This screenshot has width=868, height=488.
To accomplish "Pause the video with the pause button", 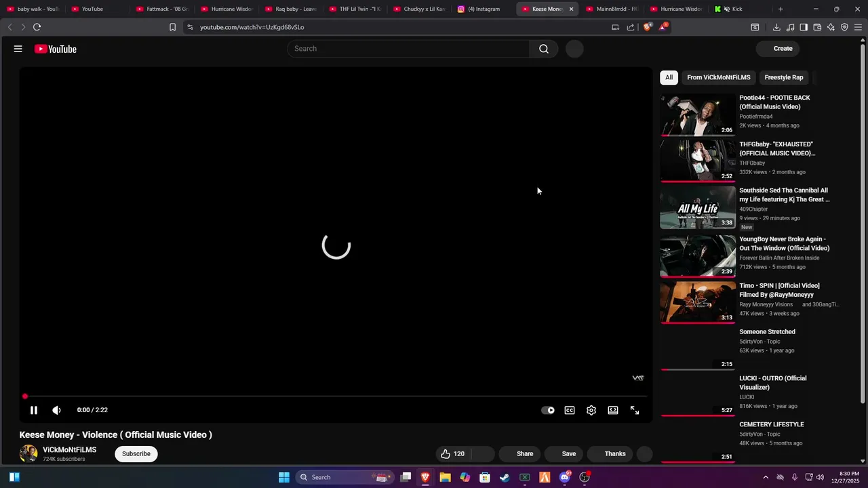I will click(x=33, y=410).
